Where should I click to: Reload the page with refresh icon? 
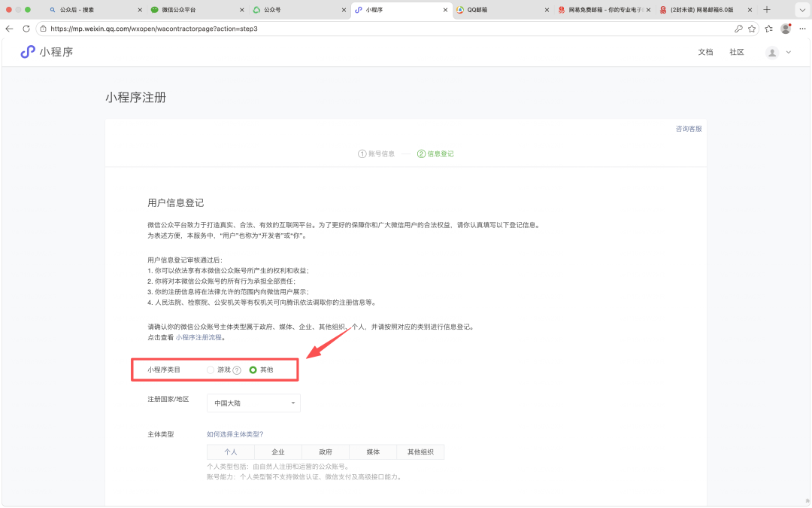26,29
